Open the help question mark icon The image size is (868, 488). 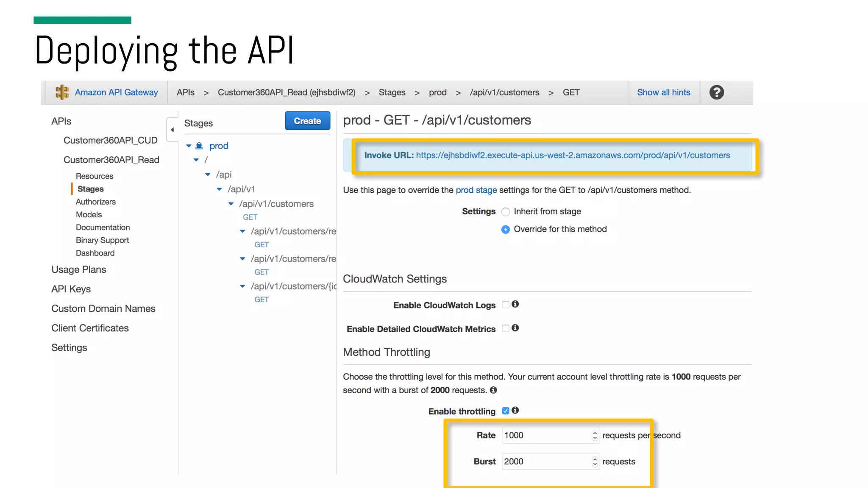[x=716, y=92]
